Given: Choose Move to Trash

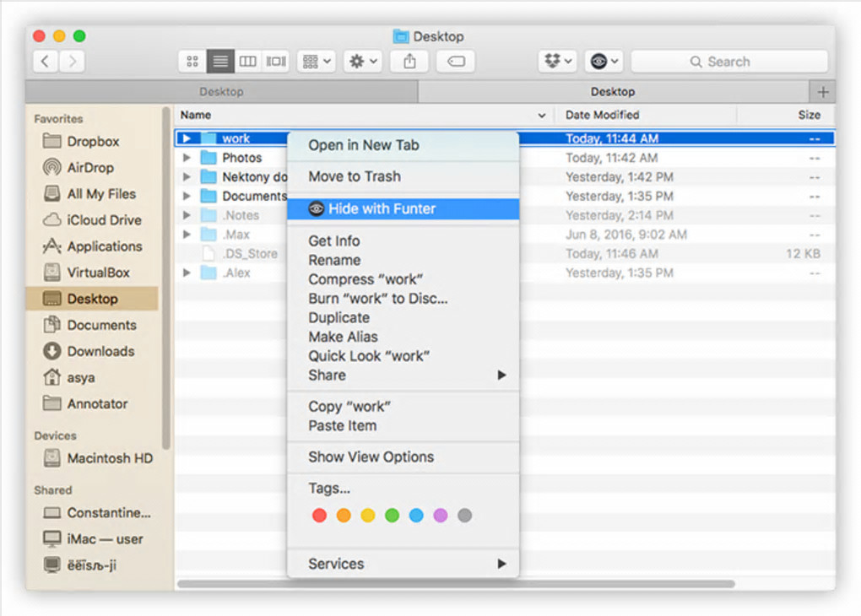Looking at the screenshot, I should point(403,176).
